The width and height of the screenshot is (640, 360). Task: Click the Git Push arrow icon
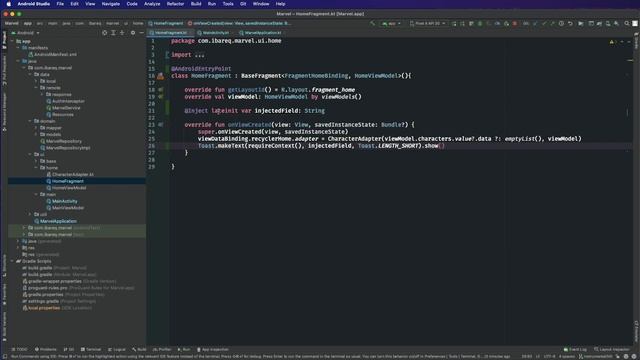552,24
